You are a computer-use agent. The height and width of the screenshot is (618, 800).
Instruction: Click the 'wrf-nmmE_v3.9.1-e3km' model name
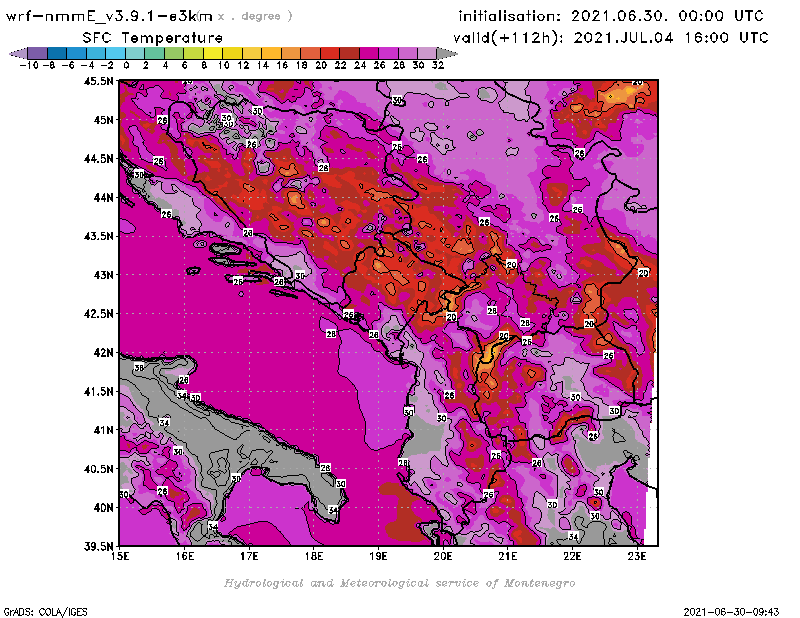tap(109, 16)
